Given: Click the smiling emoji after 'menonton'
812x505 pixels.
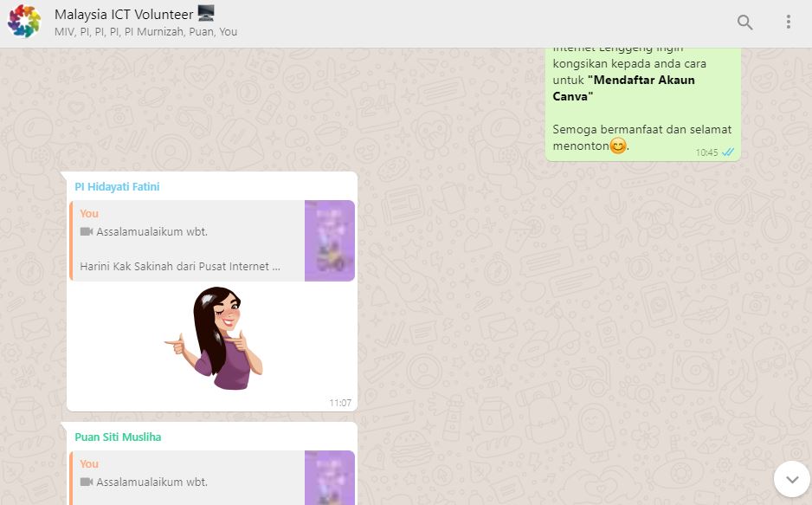Looking at the screenshot, I should tap(617, 146).
